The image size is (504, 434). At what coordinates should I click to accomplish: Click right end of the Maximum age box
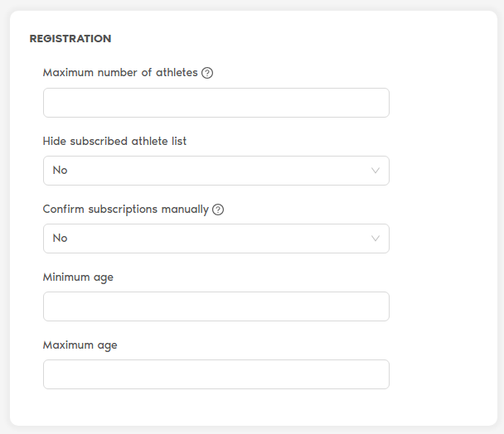tap(377, 374)
